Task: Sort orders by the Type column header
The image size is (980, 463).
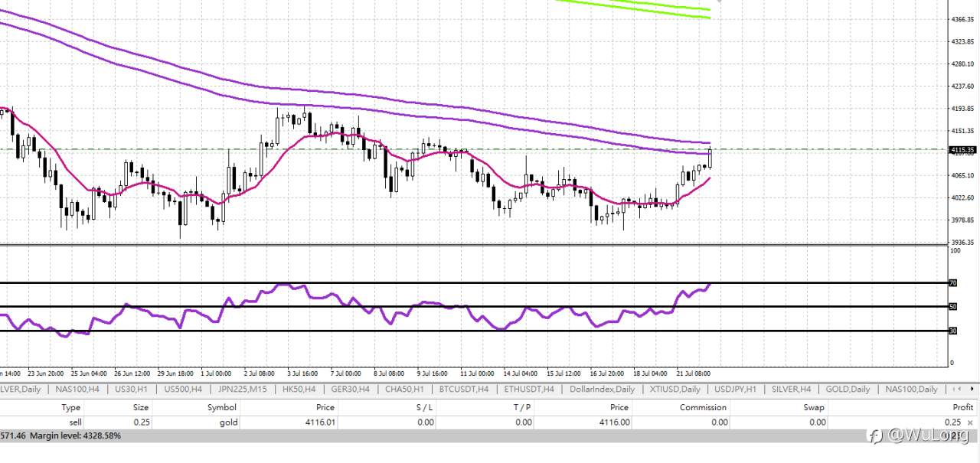Action: [70, 407]
